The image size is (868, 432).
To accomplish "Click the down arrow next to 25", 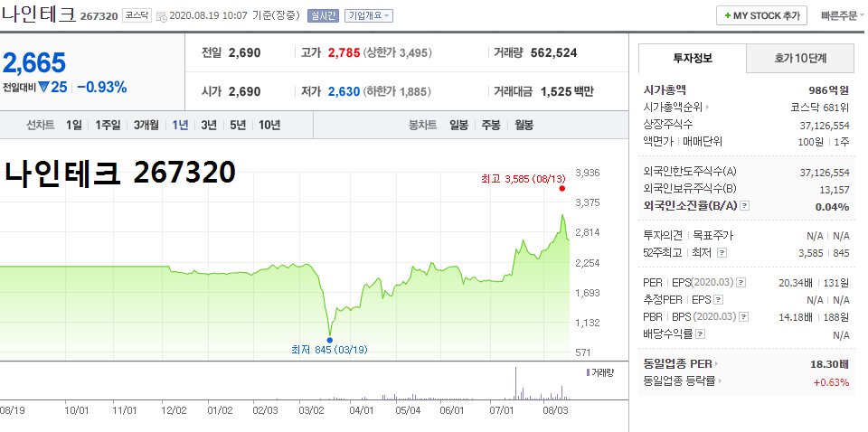I will pyautogui.click(x=43, y=88).
